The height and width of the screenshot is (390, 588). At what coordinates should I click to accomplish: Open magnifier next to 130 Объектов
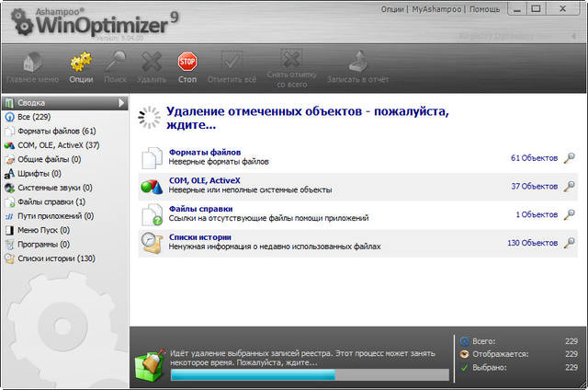click(570, 243)
